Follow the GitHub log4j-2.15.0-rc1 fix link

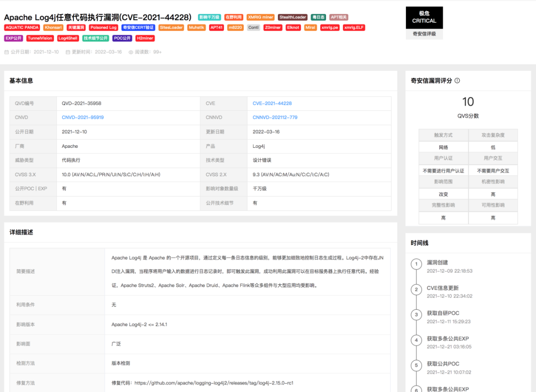click(x=213, y=383)
